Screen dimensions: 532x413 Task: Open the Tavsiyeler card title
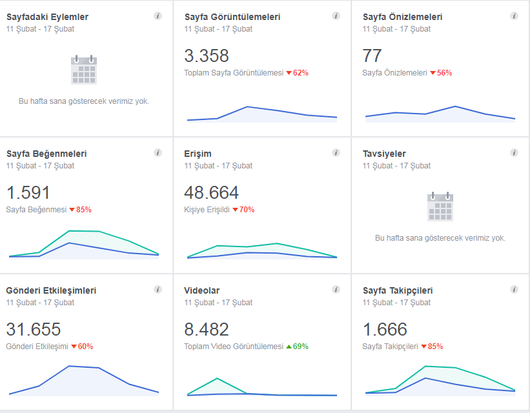(384, 154)
